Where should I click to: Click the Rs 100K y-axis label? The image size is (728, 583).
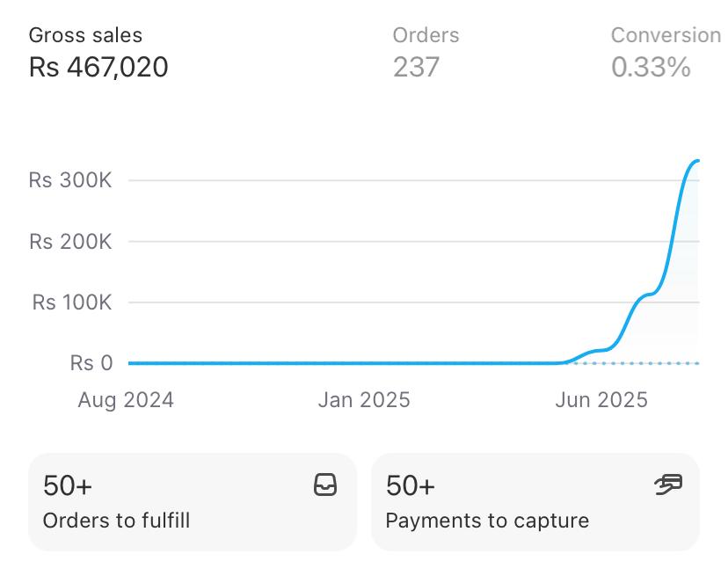[x=72, y=302]
